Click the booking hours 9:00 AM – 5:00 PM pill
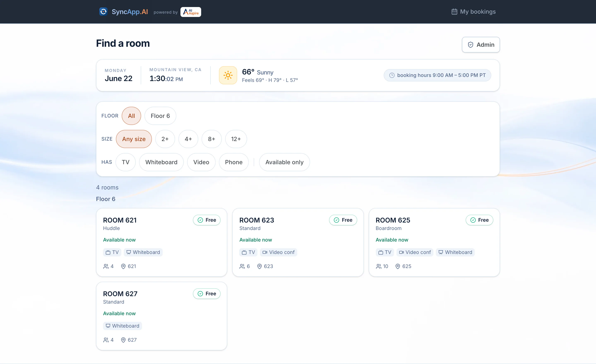 click(x=437, y=75)
